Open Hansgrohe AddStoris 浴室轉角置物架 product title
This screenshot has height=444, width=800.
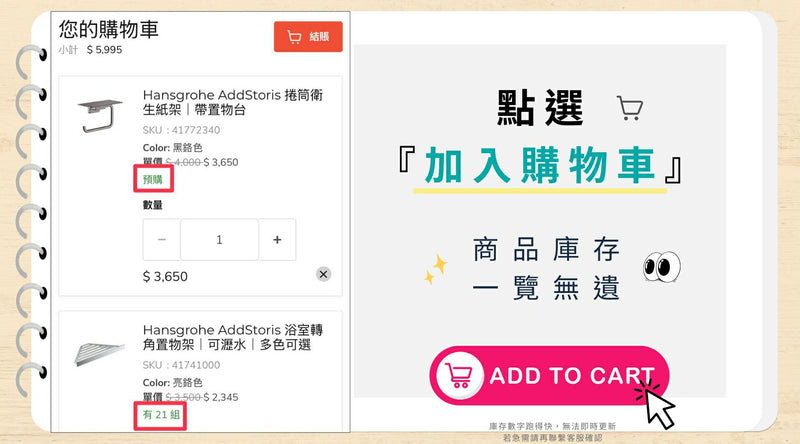pyautogui.click(x=233, y=337)
